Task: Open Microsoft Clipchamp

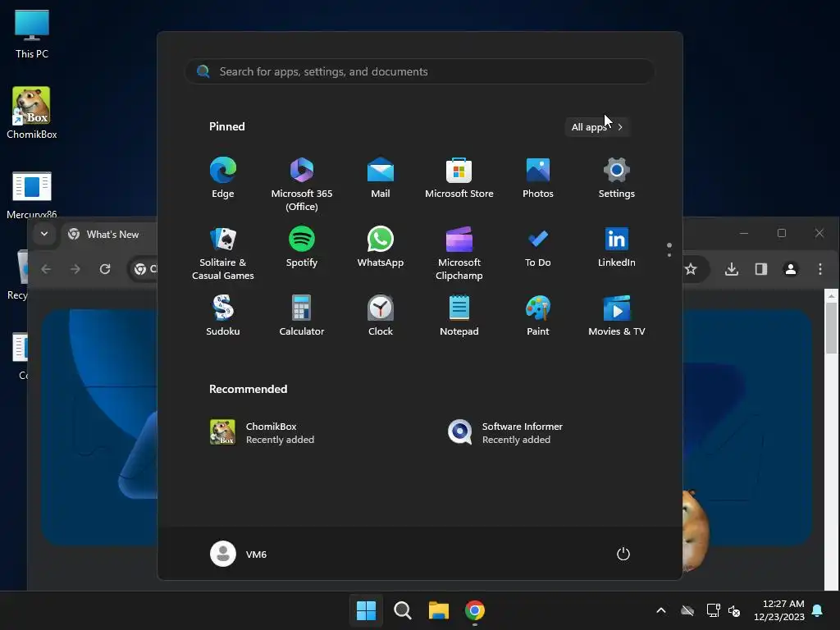Action: click(x=459, y=253)
